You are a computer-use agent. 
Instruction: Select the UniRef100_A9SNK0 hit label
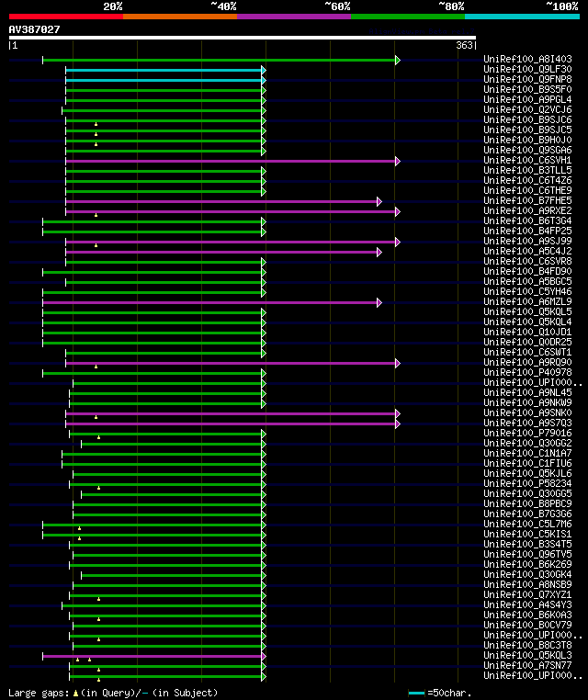pyautogui.click(x=527, y=412)
